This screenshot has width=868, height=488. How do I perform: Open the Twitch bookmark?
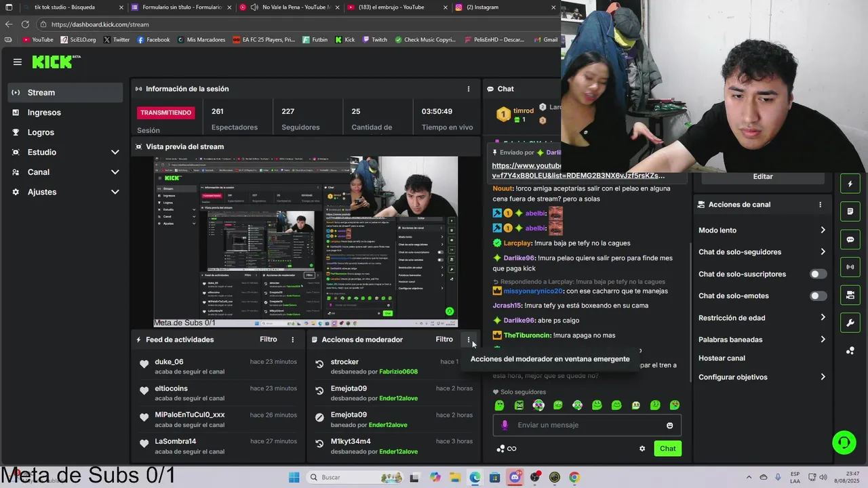pyautogui.click(x=374, y=40)
